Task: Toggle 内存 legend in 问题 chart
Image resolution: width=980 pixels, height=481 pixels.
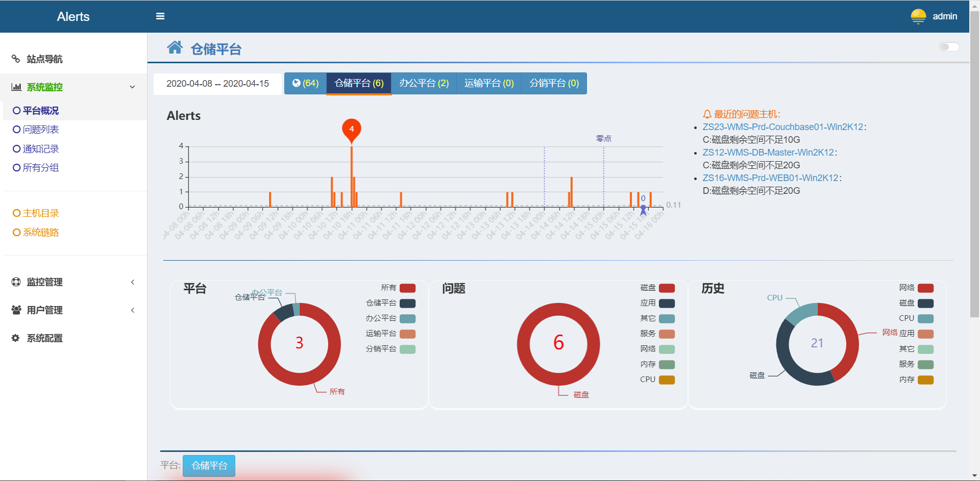Action: click(x=657, y=365)
